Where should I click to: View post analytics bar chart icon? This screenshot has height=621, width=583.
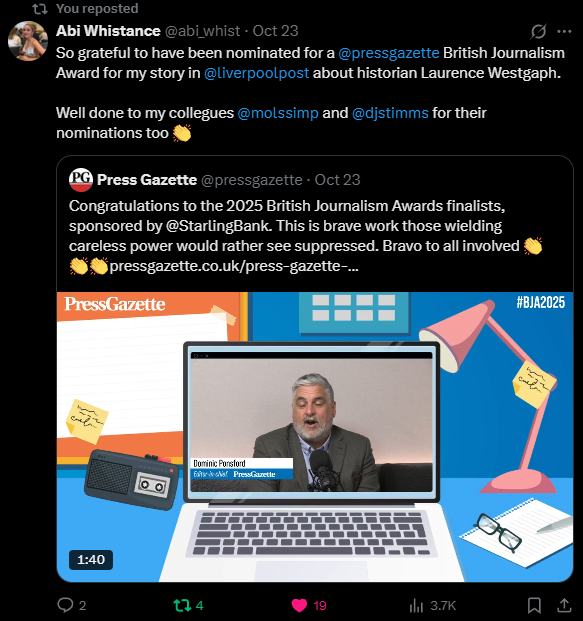(x=416, y=605)
